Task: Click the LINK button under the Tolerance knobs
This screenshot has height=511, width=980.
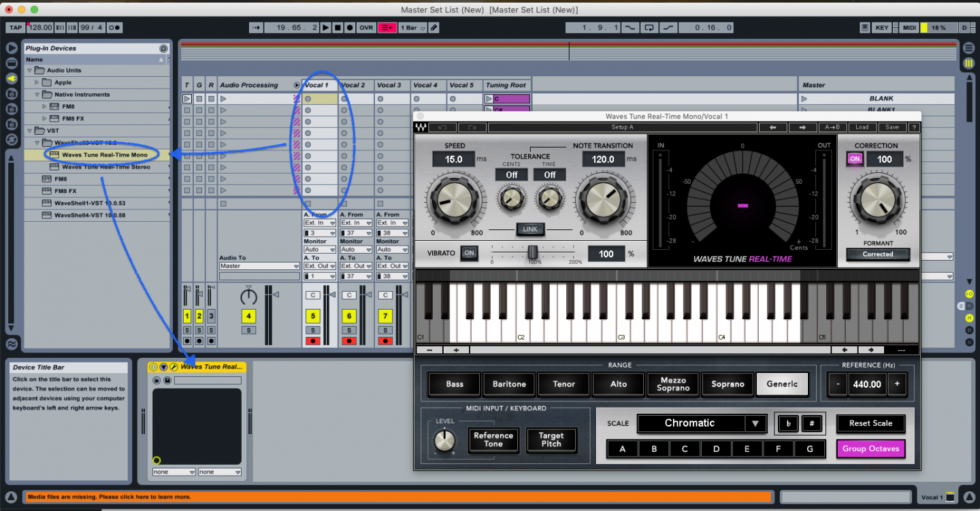Action: coord(530,229)
